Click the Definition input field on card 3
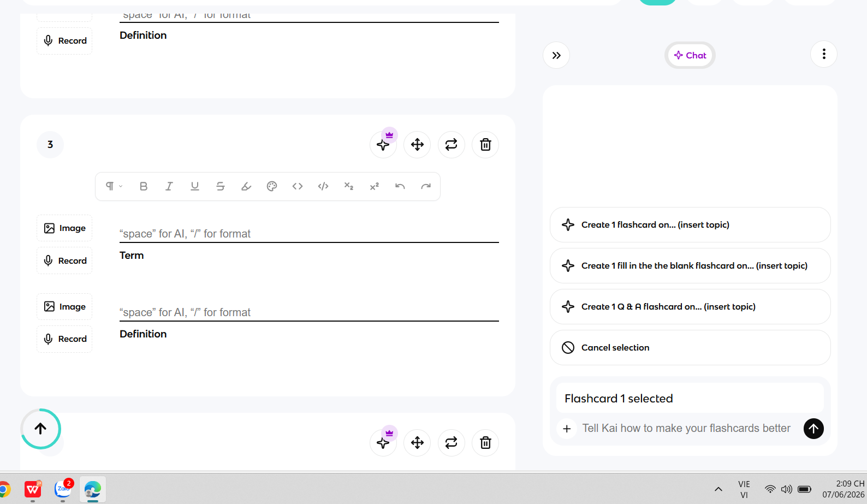867x504 pixels. point(309,312)
